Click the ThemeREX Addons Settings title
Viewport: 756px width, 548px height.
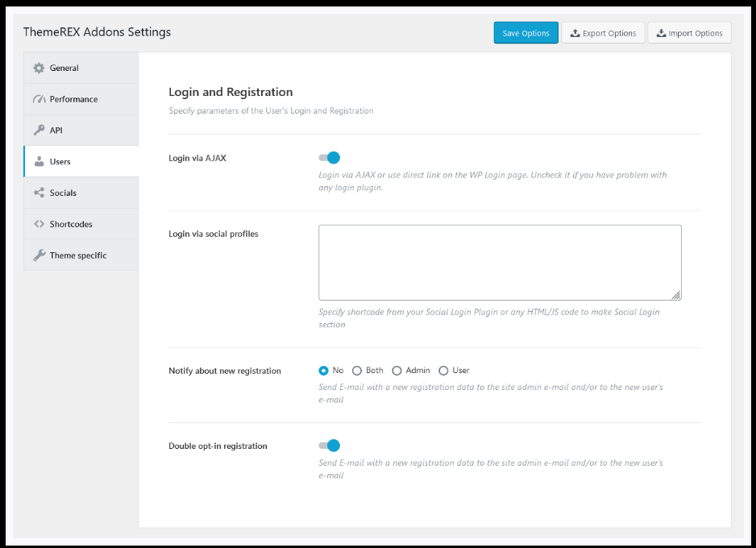point(97,31)
